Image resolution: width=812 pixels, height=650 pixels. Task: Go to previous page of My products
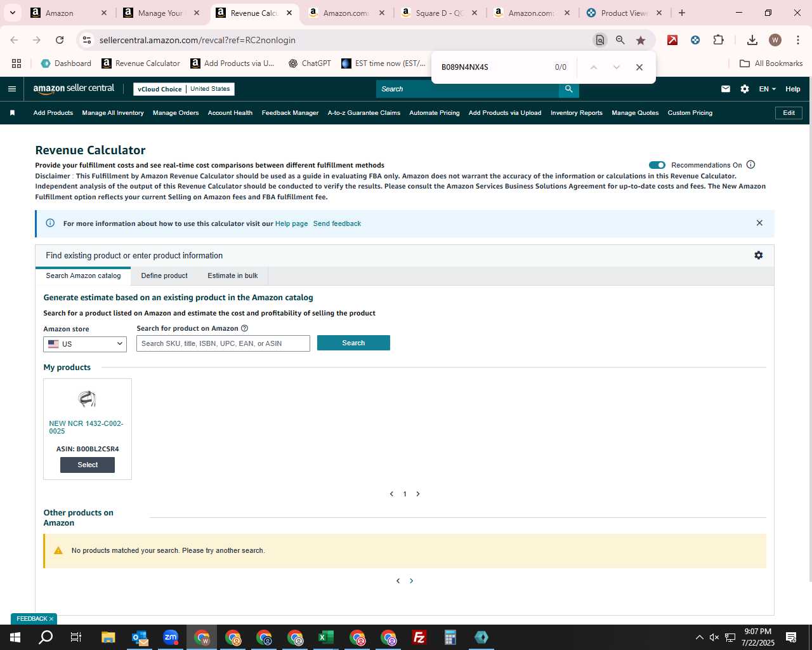(391, 494)
